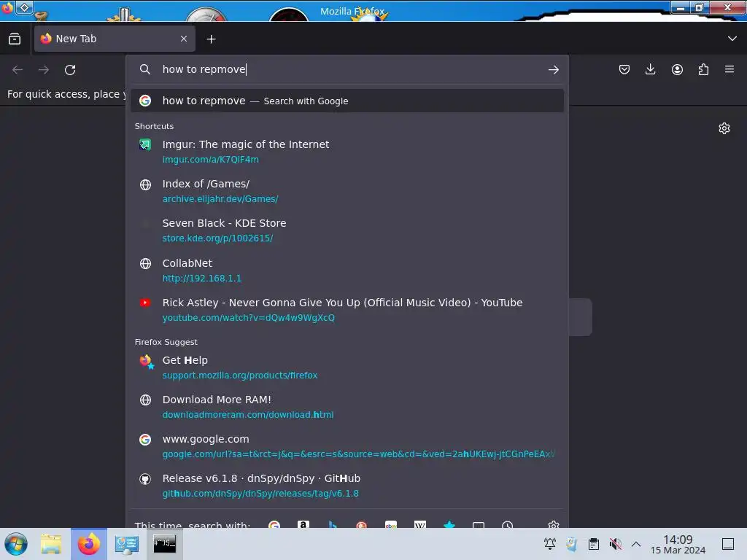
Task: Click the 14:09 clock on taskbar
Action: [x=678, y=544]
